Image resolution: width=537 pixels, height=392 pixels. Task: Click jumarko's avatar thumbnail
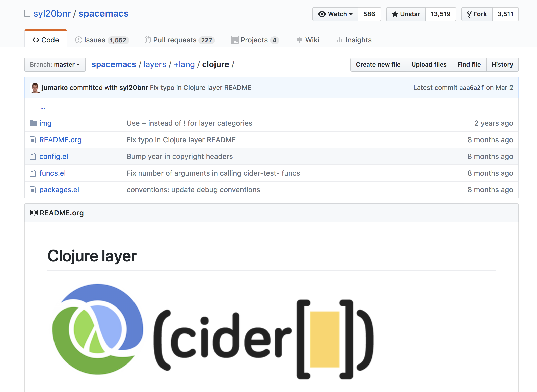click(35, 88)
